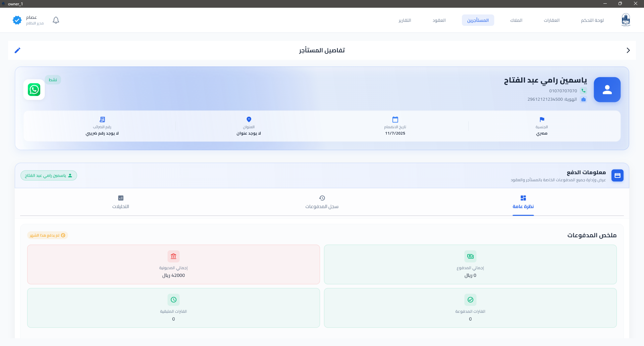Click the pencil edit icon

click(x=17, y=50)
